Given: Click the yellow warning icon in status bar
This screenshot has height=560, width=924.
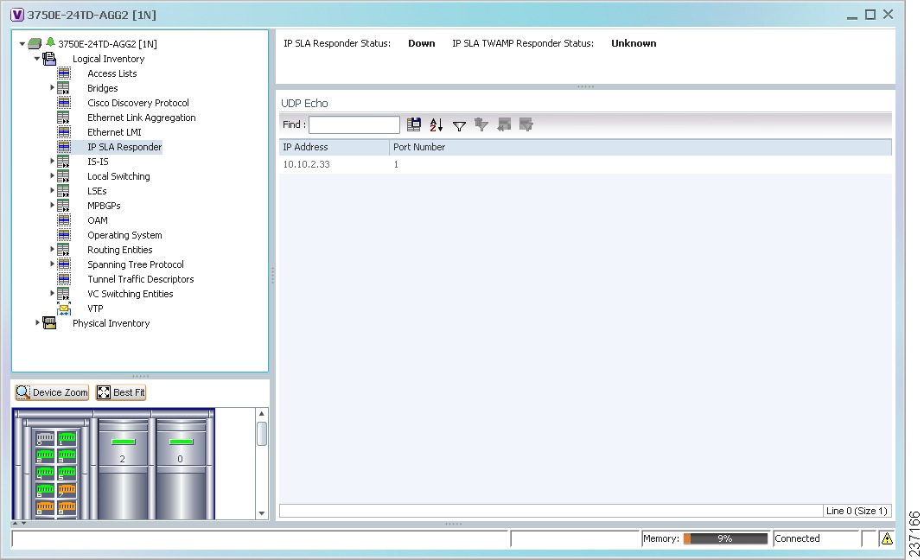Looking at the screenshot, I should (887, 538).
